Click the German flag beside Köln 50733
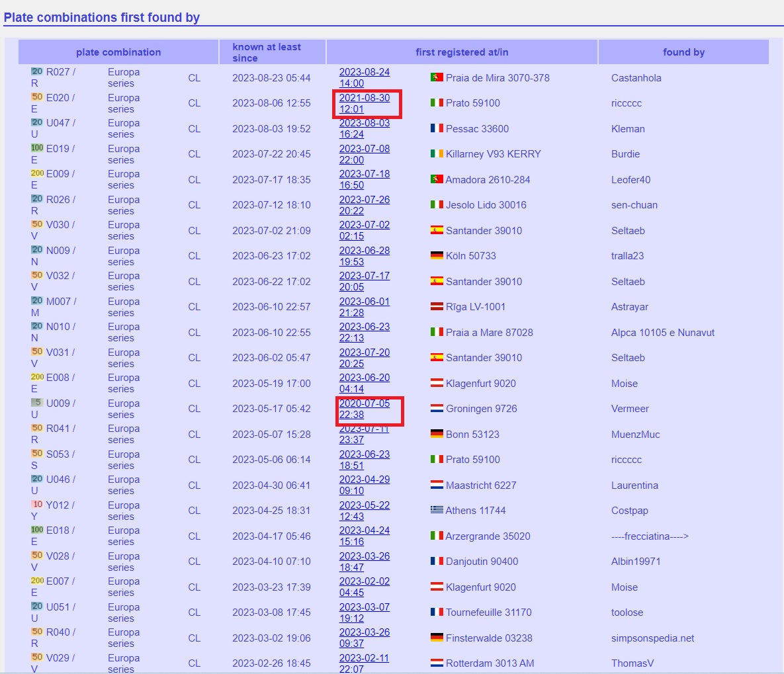784x674 pixels. click(437, 255)
